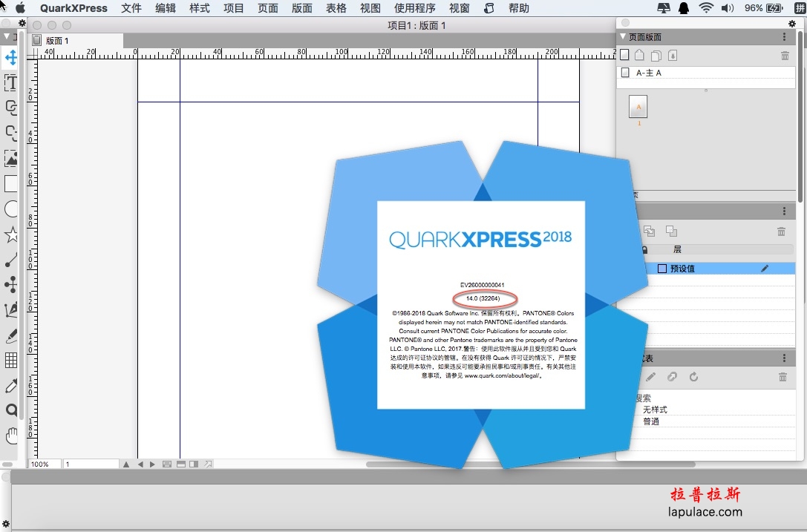Toggle visibility box of 预设值 layer
Screen dimensions: 807x532
click(x=662, y=269)
